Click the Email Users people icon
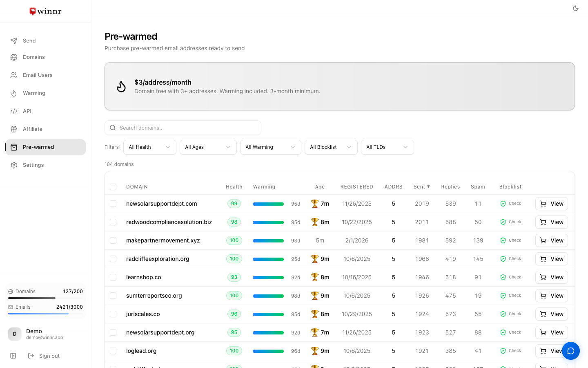The height and width of the screenshot is (368, 588). 14,75
